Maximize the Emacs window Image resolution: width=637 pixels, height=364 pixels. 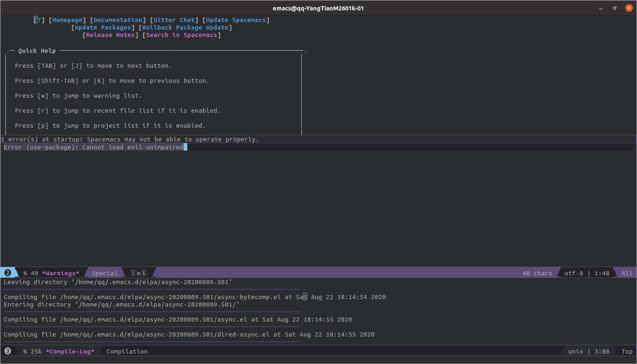pyautogui.click(x=615, y=8)
